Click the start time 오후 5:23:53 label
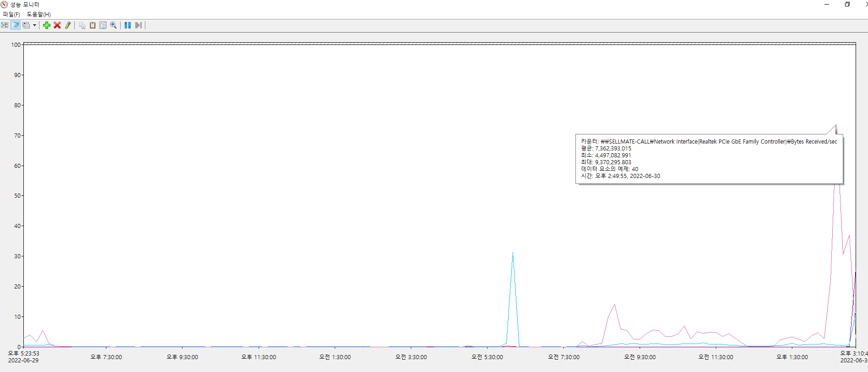 point(23,354)
